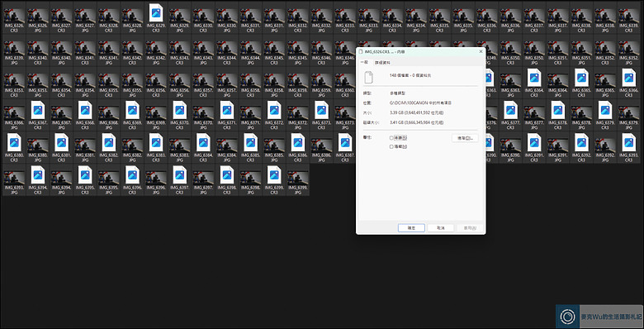Close the properties dialog with X
644x329 pixels.
[x=481, y=52]
